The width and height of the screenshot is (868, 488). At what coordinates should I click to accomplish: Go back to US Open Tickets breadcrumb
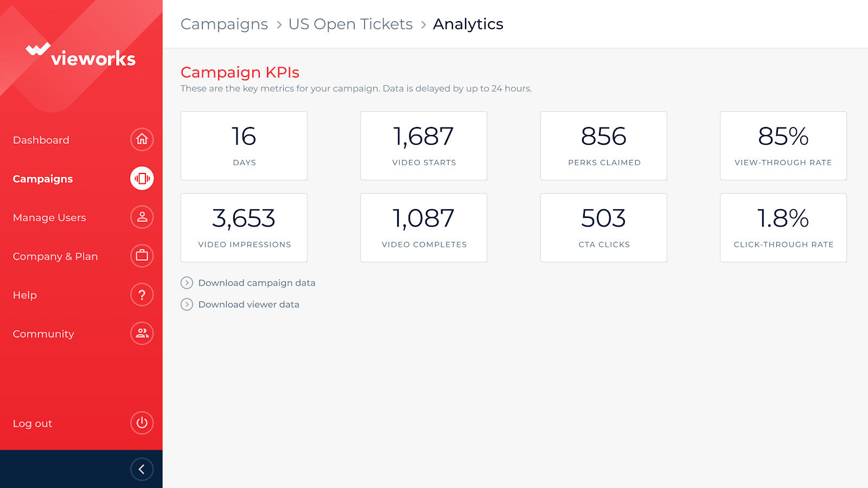click(350, 24)
